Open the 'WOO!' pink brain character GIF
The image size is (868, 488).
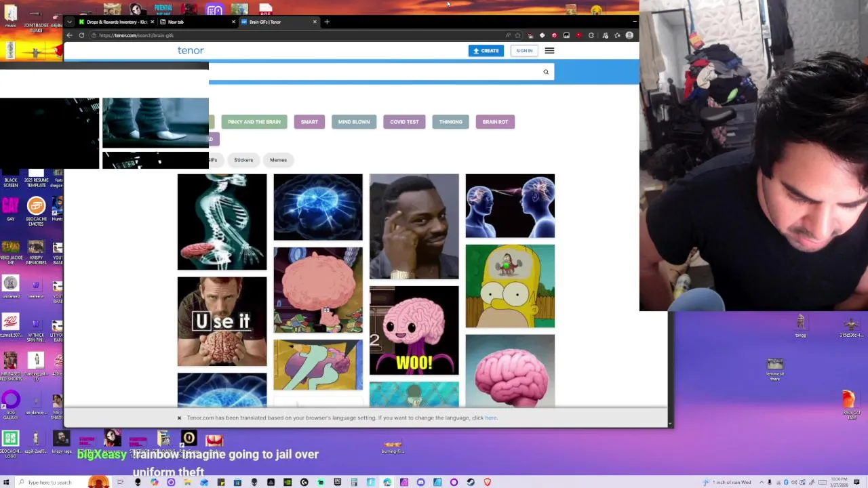[x=414, y=330]
